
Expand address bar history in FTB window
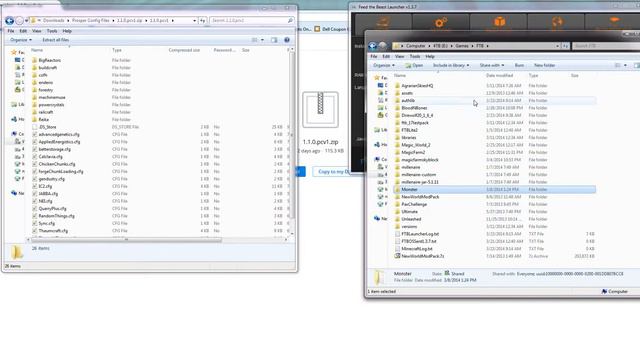558,46
